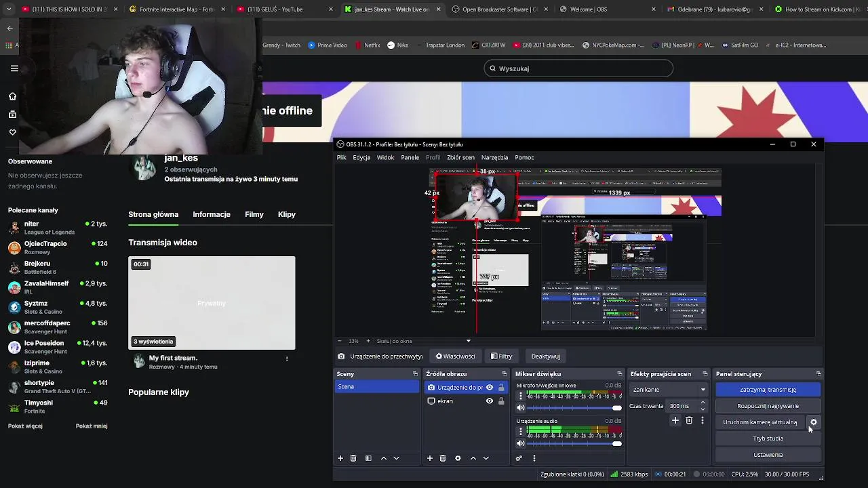Image resolution: width=868 pixels, height=488 pixels.
Task: Open options dots for Urządzenie audio
Action: pos(521,431)
